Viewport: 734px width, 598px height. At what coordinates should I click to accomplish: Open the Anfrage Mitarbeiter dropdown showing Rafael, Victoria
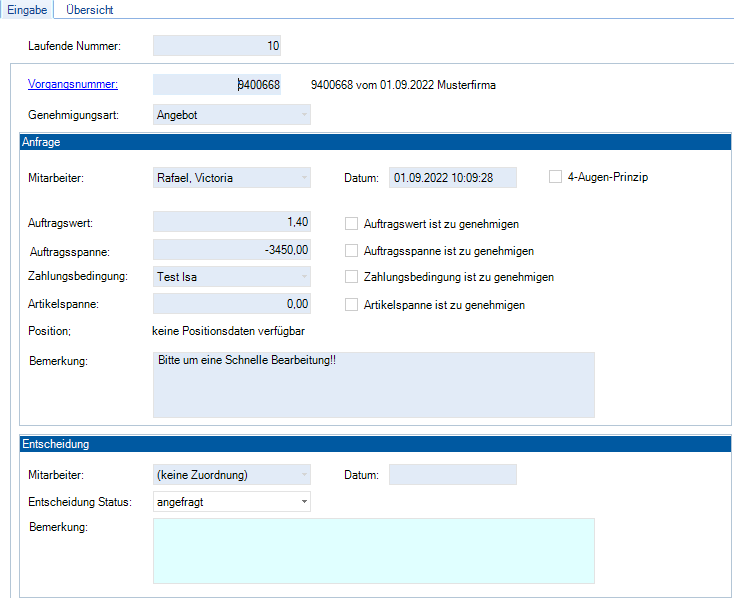click(231, 178)
